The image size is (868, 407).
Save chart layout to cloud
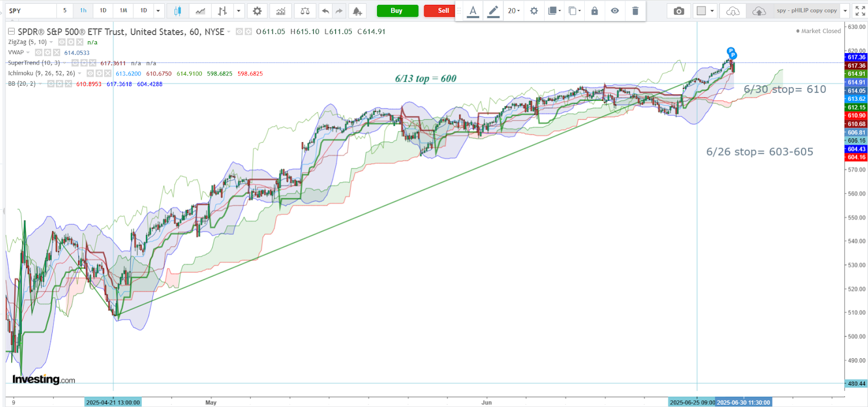click(x=759, y=11)
